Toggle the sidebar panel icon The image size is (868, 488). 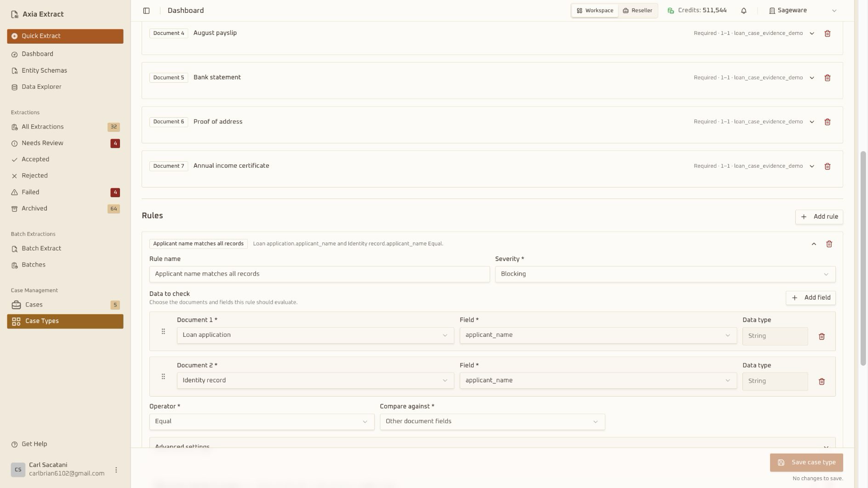point(146,11)
